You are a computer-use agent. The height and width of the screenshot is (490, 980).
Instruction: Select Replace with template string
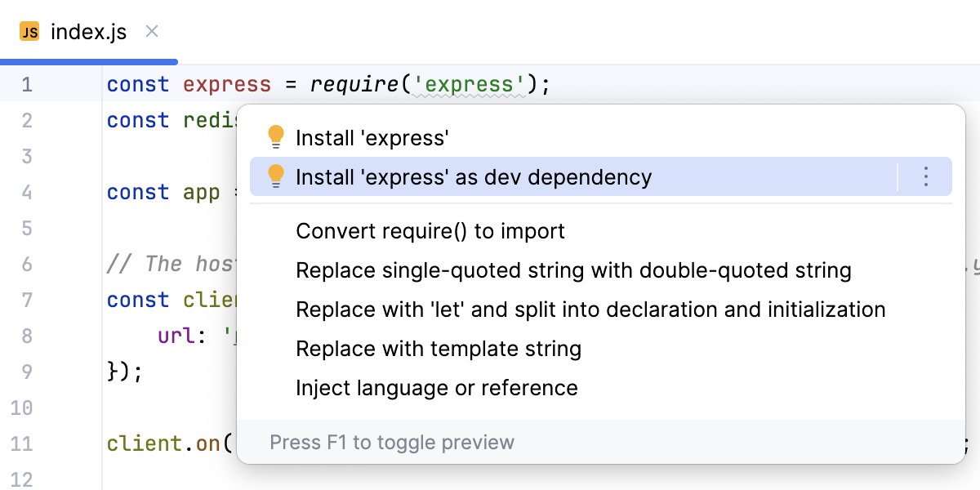pyautogui.click(x=600, y=349)
